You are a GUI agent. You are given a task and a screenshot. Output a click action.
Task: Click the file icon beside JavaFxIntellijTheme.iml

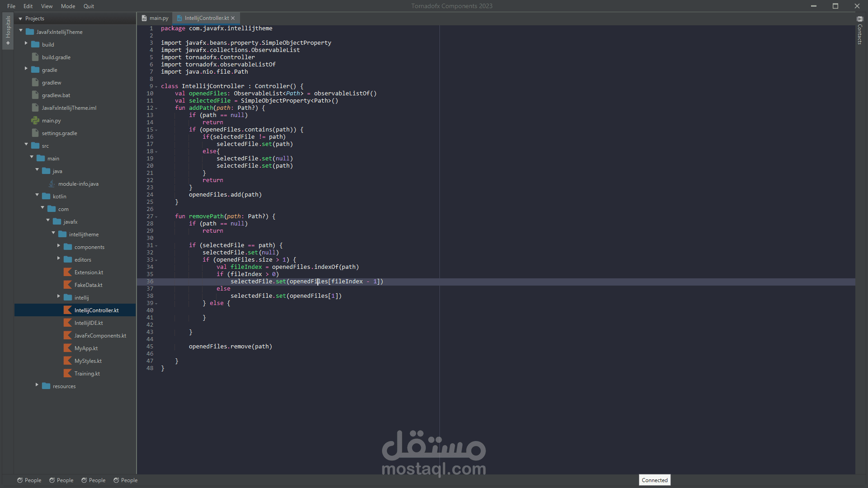35,108
